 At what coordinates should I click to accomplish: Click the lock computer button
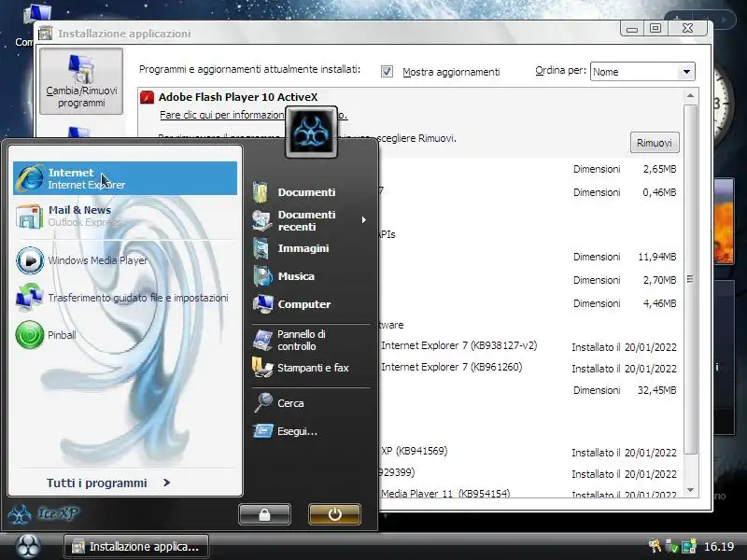[x=265, y=514]
